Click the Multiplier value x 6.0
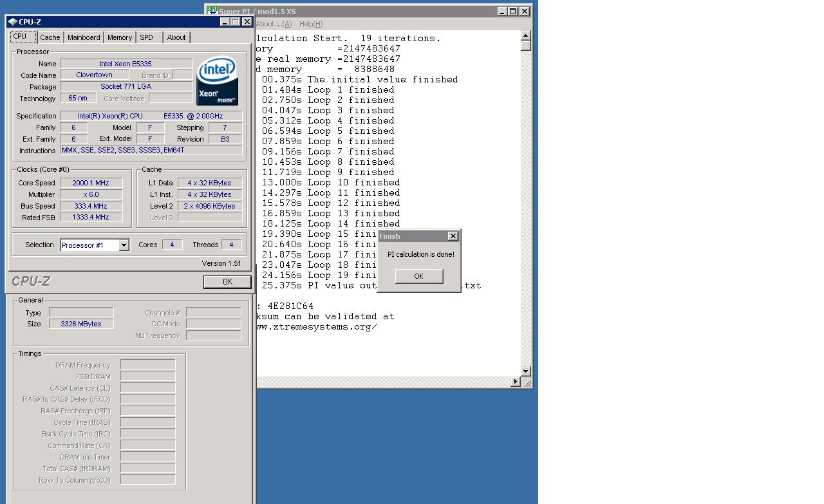Viewport: 824px width, 504px height. pos(91,194)
